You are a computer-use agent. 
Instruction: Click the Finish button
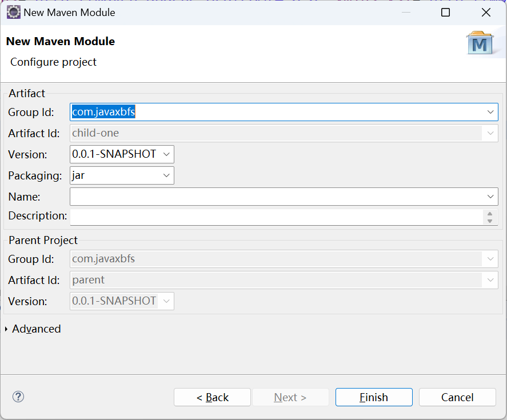coord(374,397)
